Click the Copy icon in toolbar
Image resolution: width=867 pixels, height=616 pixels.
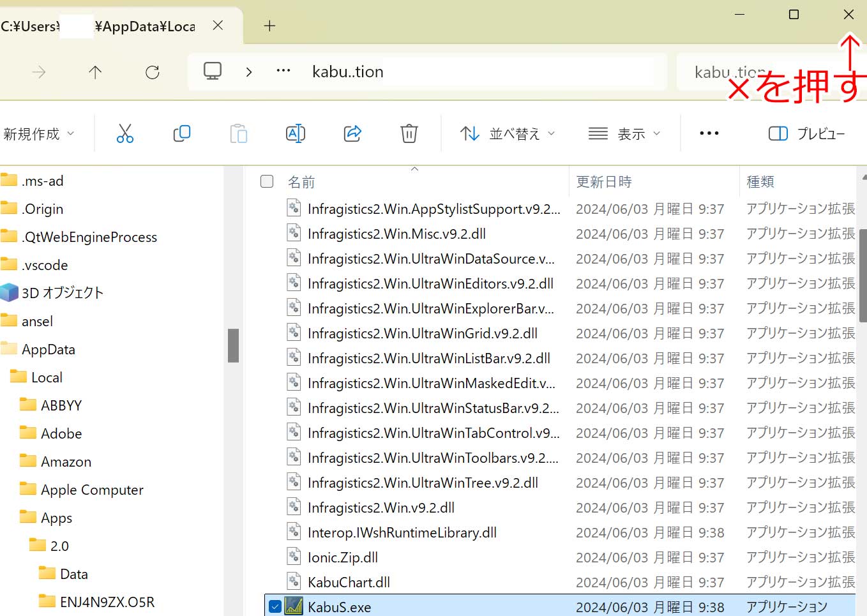click(182, 133)
